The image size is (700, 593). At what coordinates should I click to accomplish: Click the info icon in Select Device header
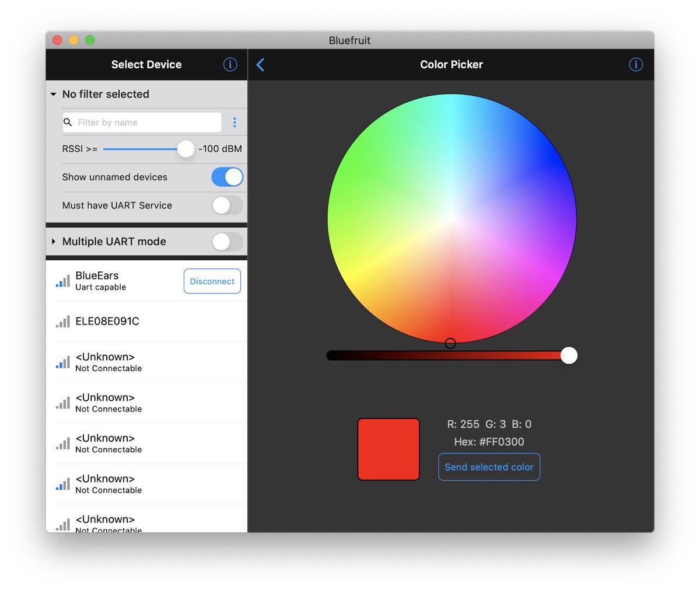[230, 64]
